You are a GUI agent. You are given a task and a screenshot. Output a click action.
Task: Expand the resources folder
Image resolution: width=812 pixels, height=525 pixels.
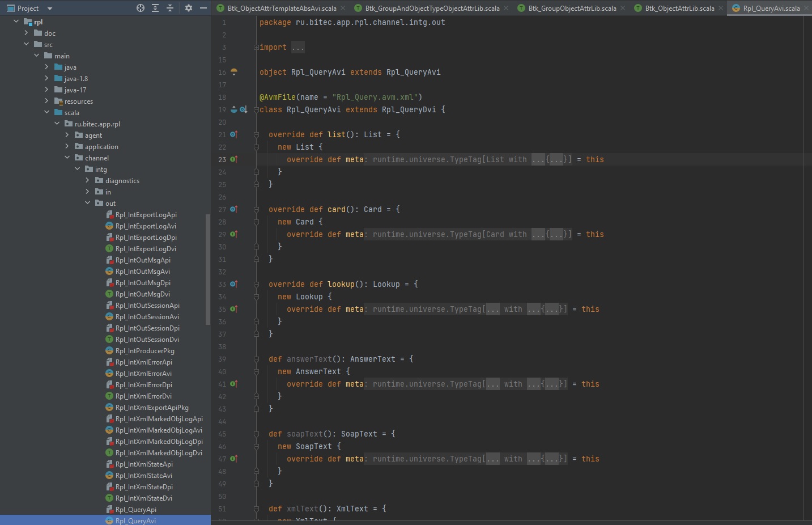tap(46, 101)
